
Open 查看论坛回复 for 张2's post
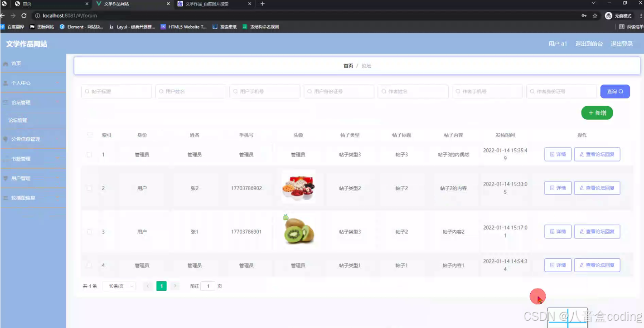[597, 188]
